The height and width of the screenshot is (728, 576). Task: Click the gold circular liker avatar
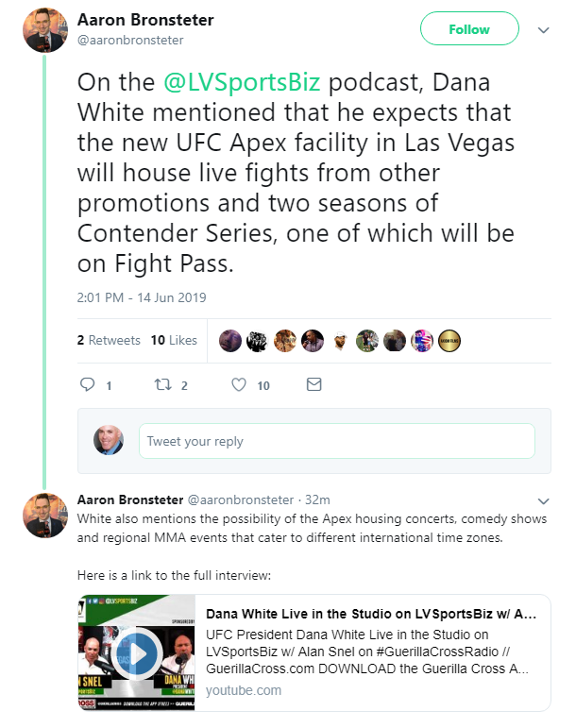[x=449, y=341]
